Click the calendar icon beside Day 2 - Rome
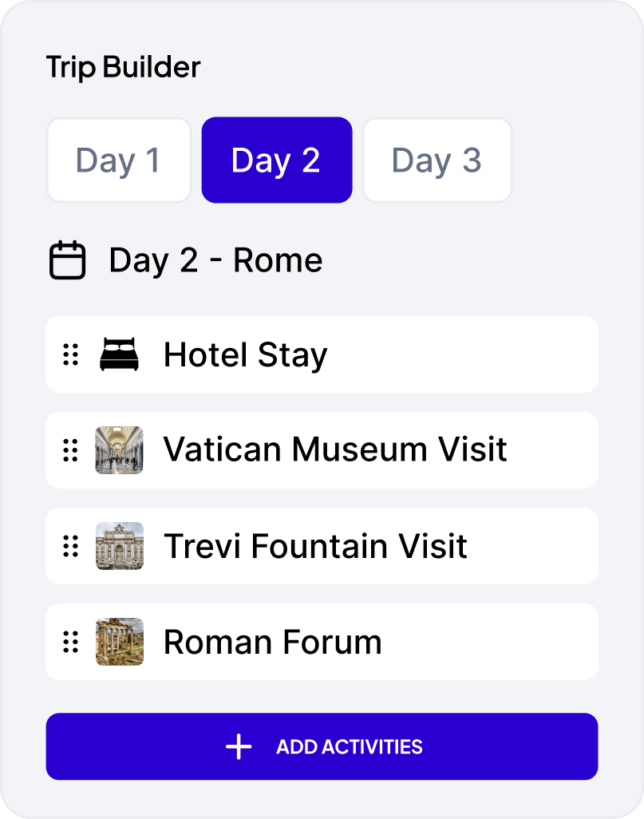 68,260
